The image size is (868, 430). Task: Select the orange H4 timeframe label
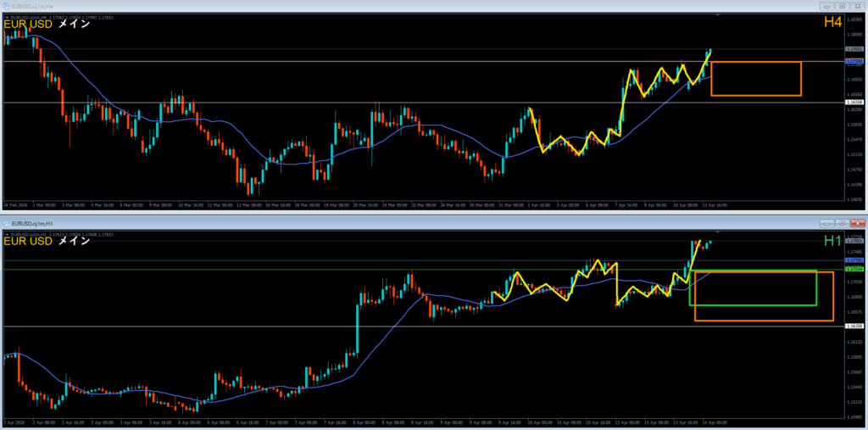pyautogui.click(x=832, y=22)
